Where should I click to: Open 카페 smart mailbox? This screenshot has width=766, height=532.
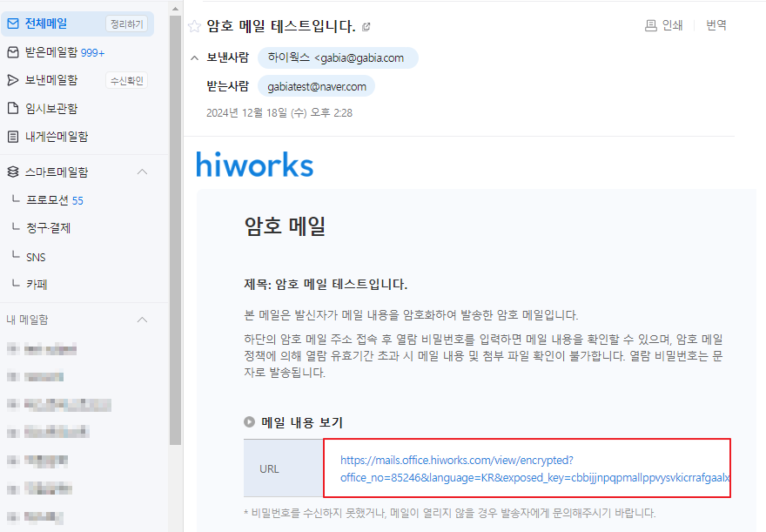coord(37,285)
